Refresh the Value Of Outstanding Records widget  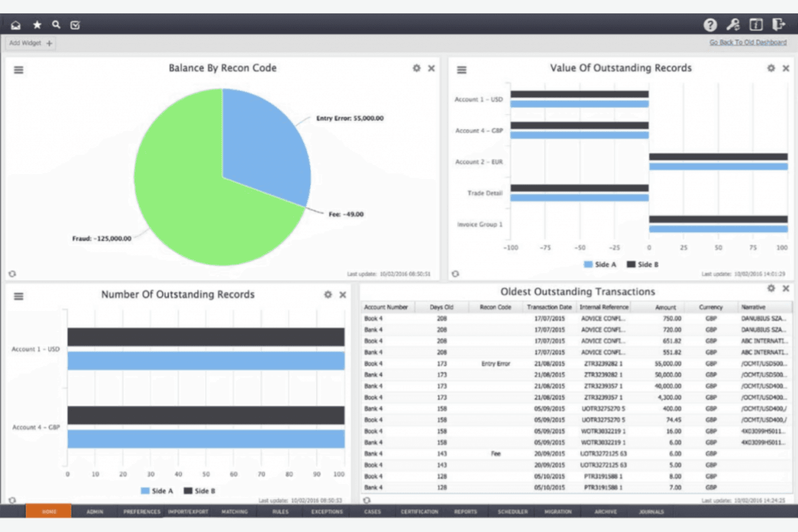[456, 274]
